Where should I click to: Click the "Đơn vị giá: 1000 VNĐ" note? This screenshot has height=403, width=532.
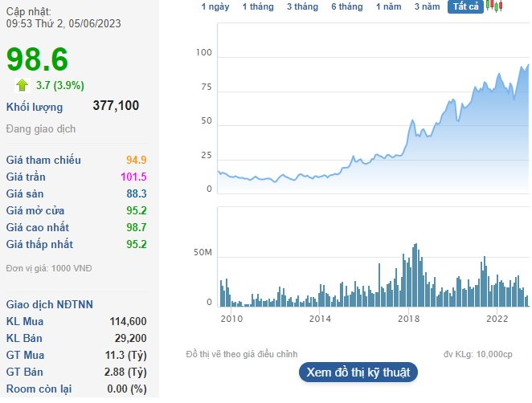49,268
